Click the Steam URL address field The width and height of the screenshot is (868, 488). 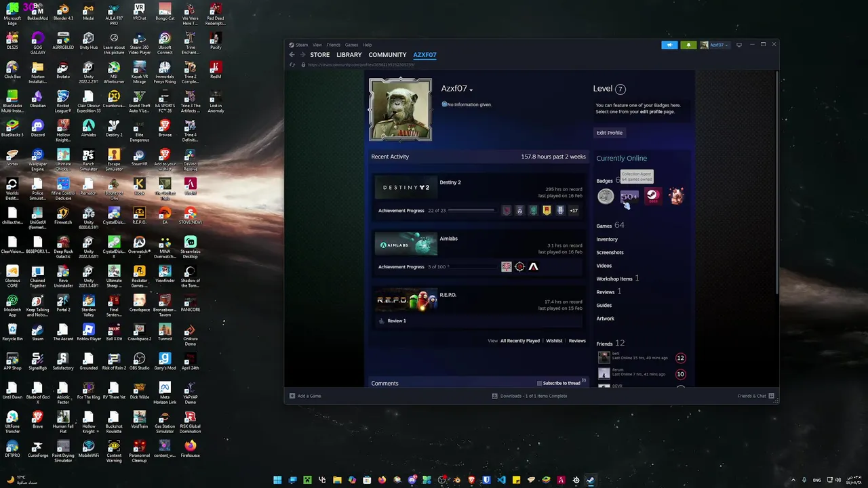click(361, 65)
